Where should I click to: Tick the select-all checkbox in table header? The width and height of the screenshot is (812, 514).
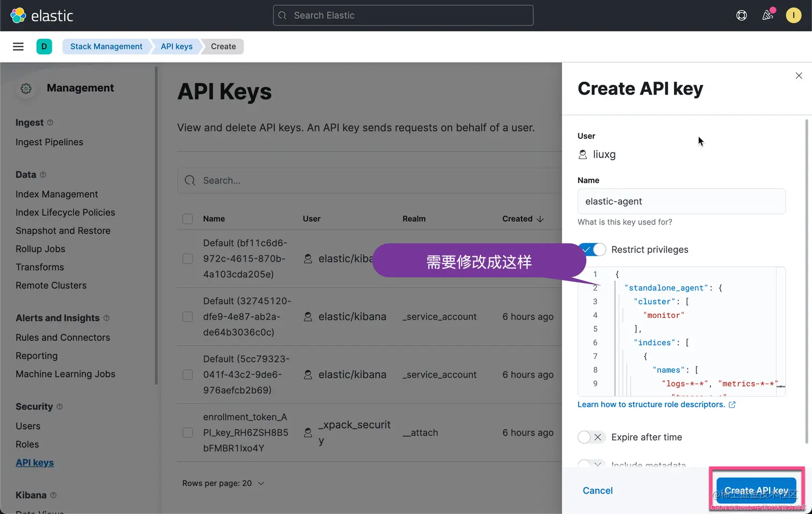187,219
